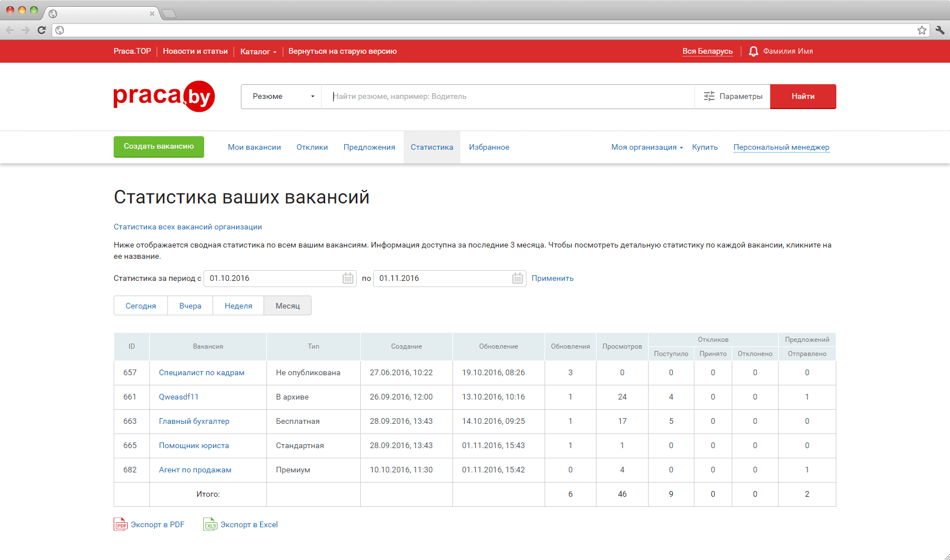The height and width of the screenshot is (560, 950).
Task: Click the praca.by logo
Action: click(164, 97)
